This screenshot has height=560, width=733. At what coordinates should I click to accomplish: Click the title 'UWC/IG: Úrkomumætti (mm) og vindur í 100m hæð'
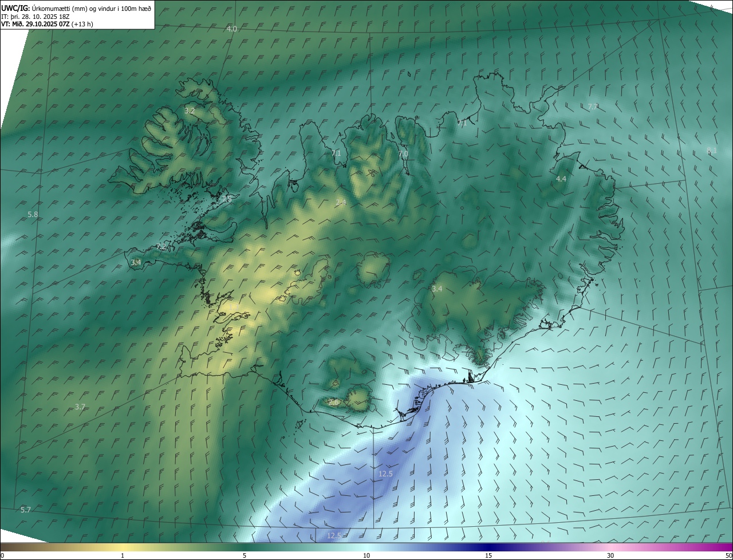(76, 9)
